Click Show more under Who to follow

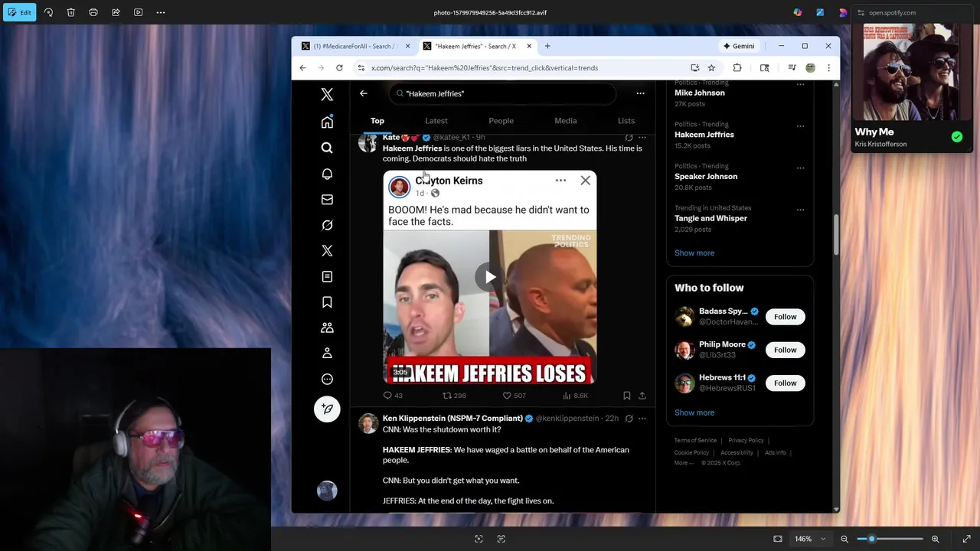694,413
